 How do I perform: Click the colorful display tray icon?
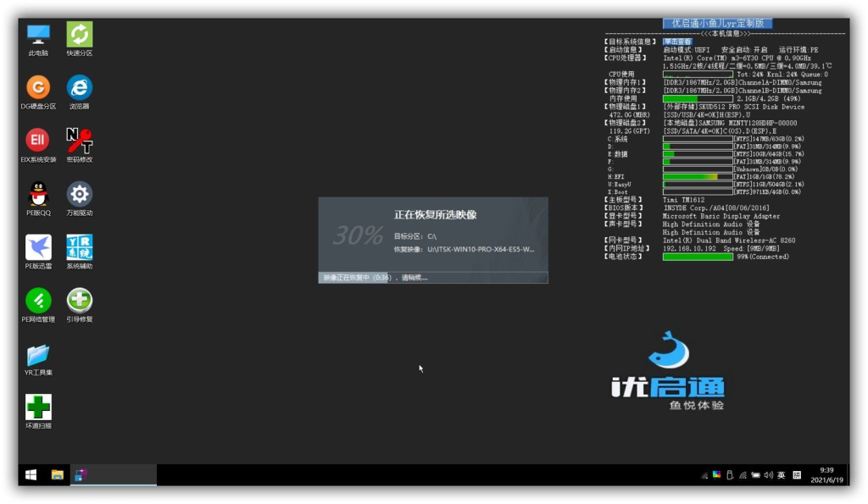716,474
